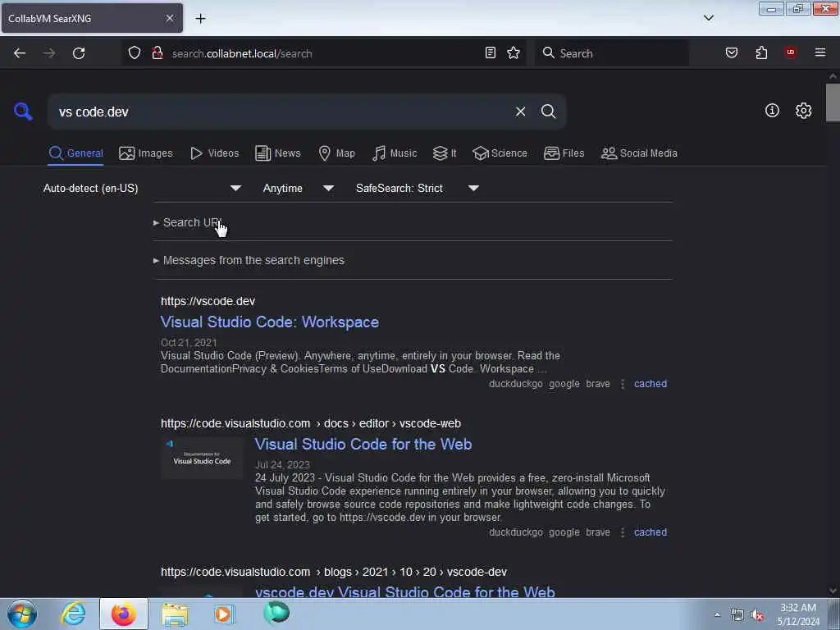The height and width of the screenshot is (630, 840).
Task: Expand the Search URL section
Action: click(188, 222)
